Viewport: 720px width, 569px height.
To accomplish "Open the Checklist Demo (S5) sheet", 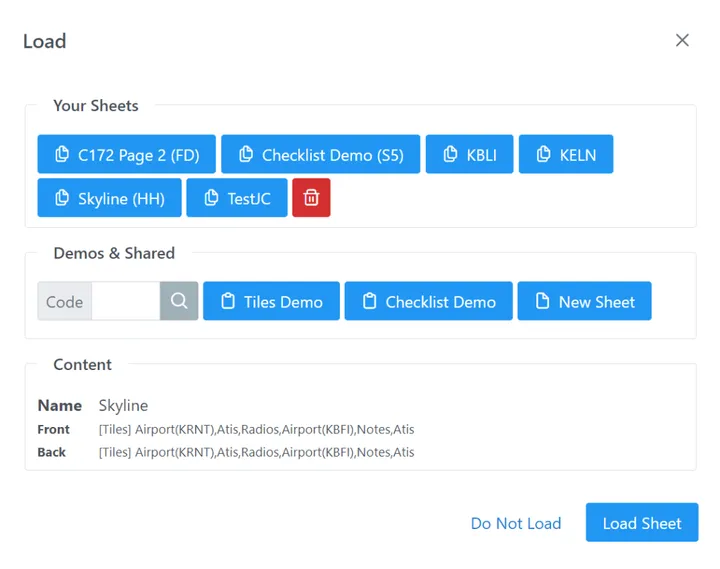I will (320, 155).
